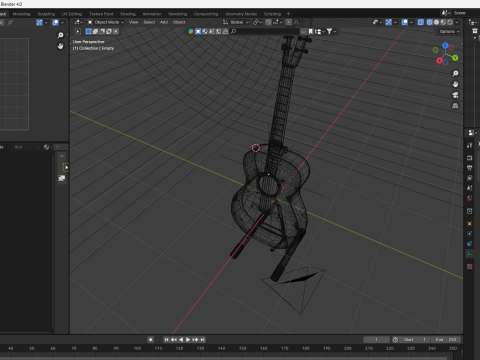
Task: Switch to the Shading workspace tab
Action: pyautogui.click(x=128, y=14)
